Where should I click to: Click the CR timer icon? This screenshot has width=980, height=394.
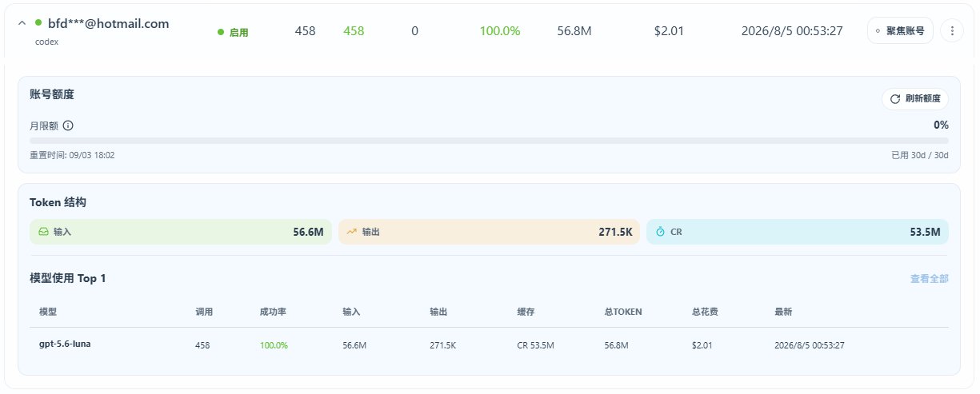pos(660,232)
